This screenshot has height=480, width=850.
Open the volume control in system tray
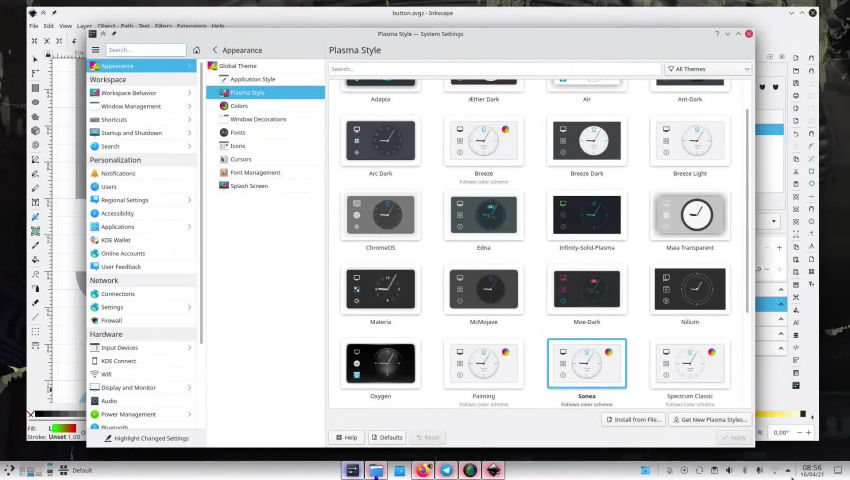[x=729, y=470]
